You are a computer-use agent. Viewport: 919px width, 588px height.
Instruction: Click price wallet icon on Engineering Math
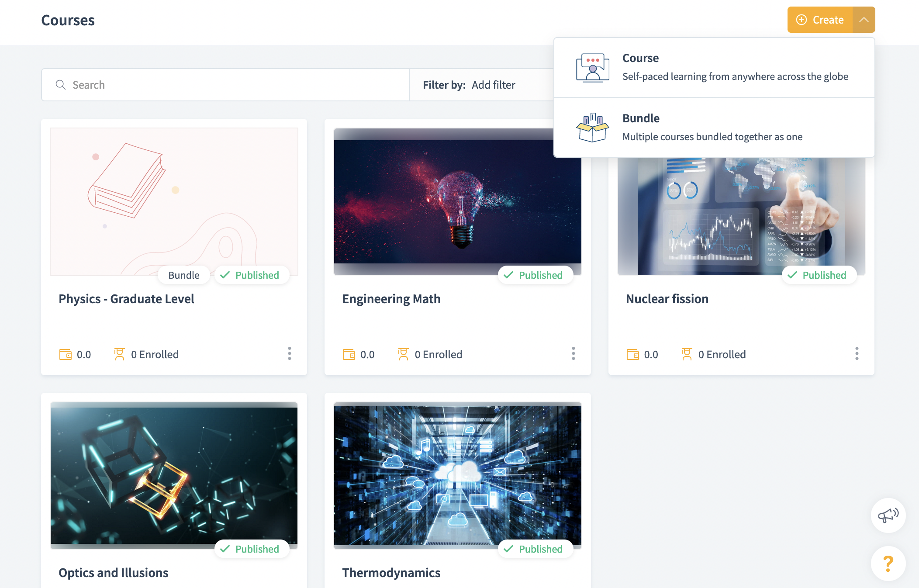click(x=349, y=354)
